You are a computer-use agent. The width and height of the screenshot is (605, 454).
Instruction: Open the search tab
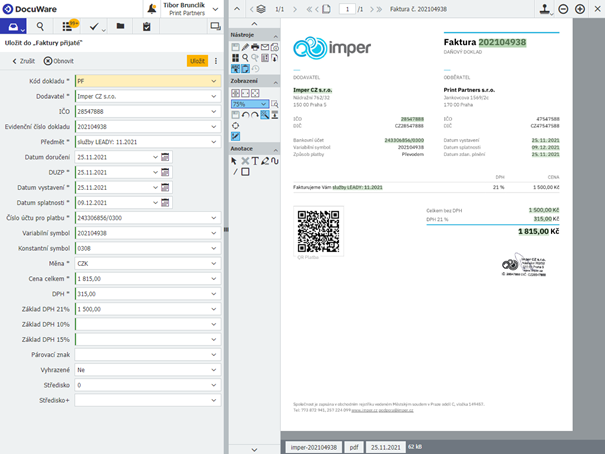[40, 27]
